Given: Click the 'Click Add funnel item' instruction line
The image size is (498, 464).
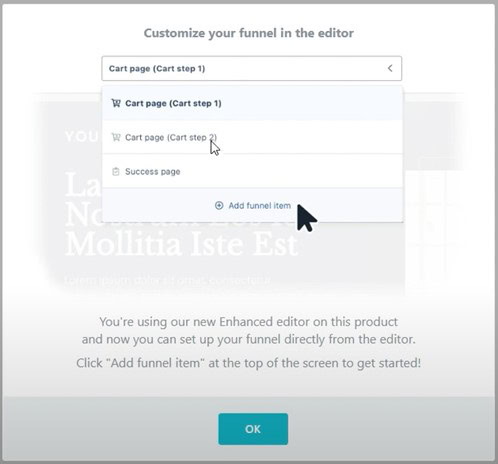Looking at the screenshot, I should 248,363.
